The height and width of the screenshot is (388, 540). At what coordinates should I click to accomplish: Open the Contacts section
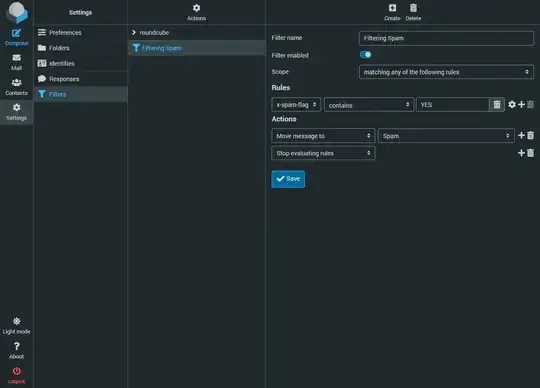tap(16, 87)
